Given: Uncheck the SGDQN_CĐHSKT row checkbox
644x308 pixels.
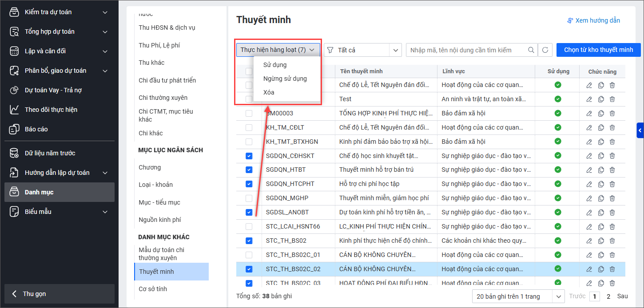Looking at the screenshot, I should 249,156.
